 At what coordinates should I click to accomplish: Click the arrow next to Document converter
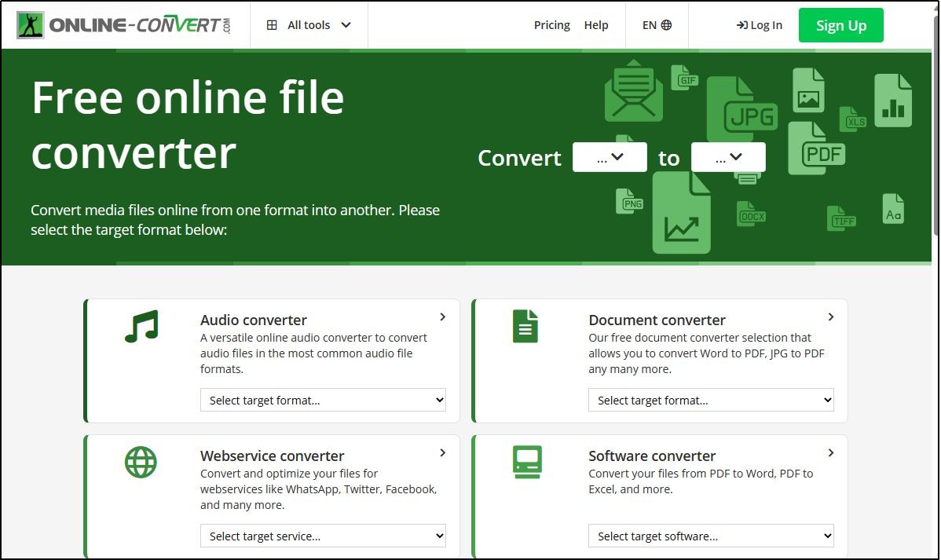[831, 317]
